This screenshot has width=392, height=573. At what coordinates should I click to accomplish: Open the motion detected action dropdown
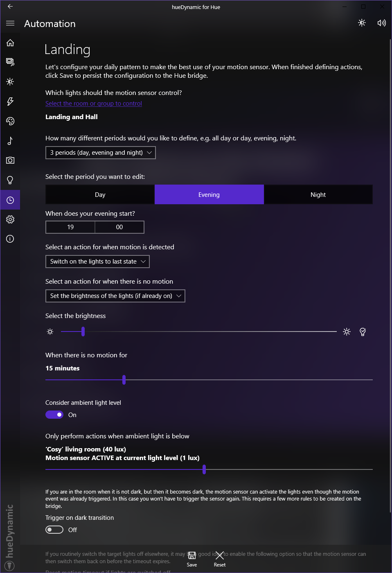pos(97,262)
